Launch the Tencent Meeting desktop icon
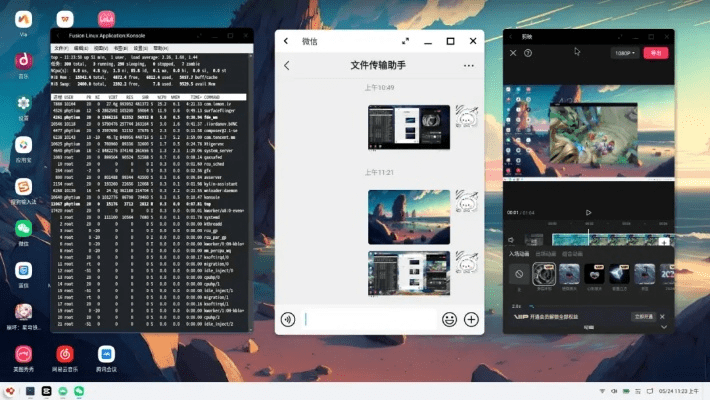The image size is (710, 400). tap(105, 355)
